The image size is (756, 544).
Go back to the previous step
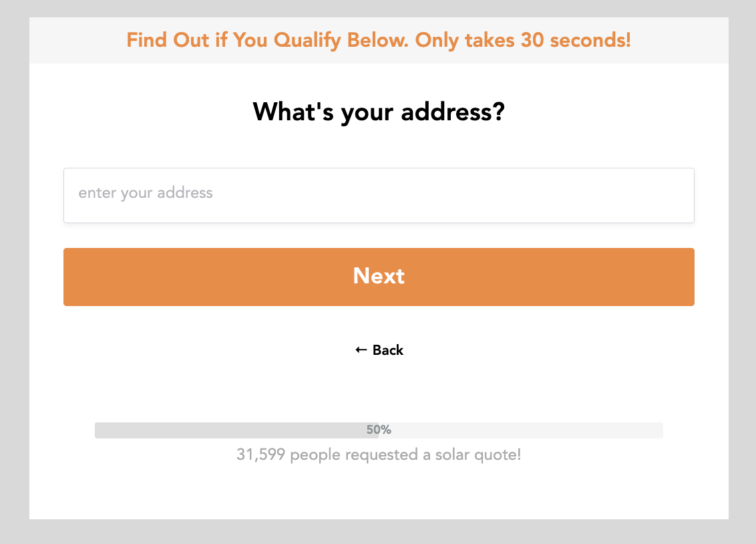pos(379,350)
